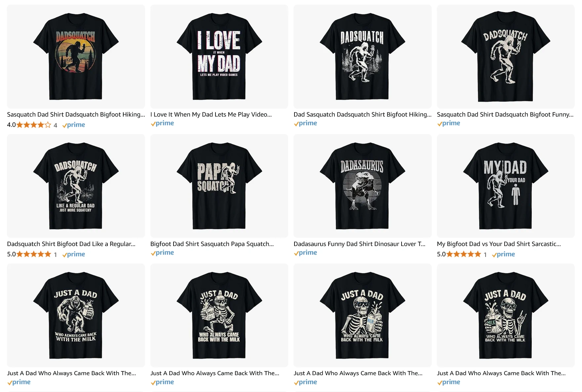Viewport: 582px width, 392px height.
Task: Open Prime badge on first Just A Dad shirt
Action: 19,382
